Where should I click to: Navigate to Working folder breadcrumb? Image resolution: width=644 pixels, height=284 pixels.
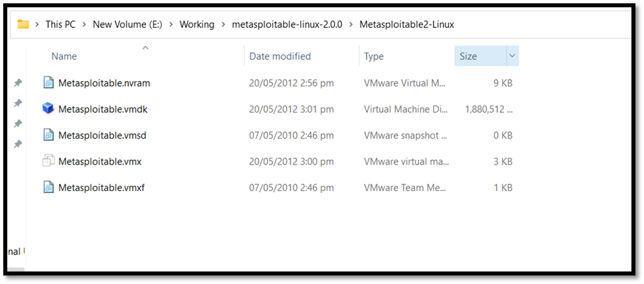(x=197, y=25)
